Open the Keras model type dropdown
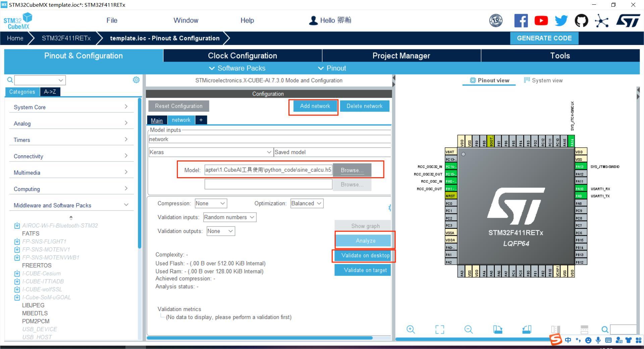Screen dimensions: 644x349 (x=210, y=152)
